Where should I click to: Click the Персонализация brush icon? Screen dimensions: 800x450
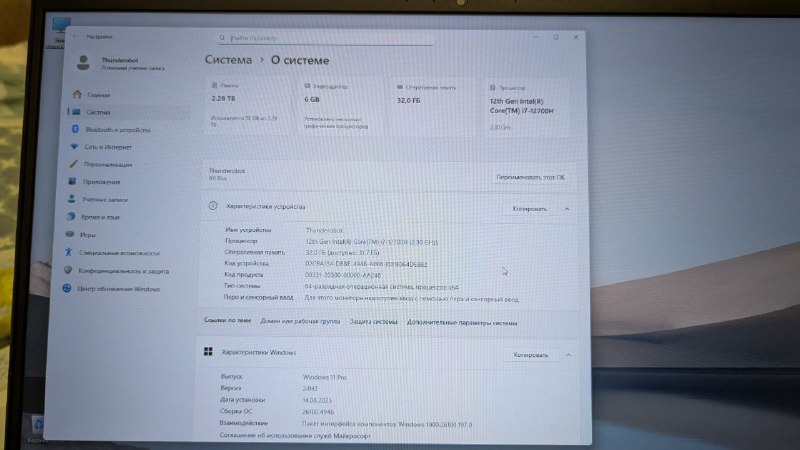(x=73, y=164)
